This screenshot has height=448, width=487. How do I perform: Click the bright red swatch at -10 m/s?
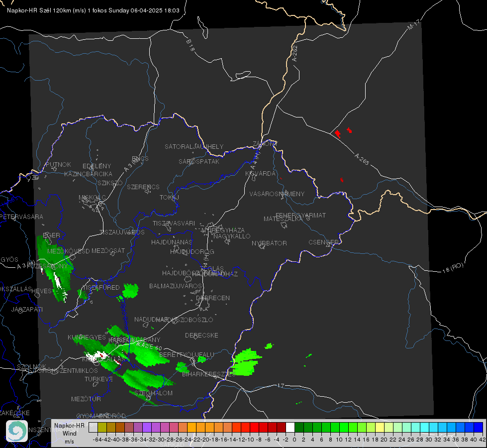pos(254,427)
